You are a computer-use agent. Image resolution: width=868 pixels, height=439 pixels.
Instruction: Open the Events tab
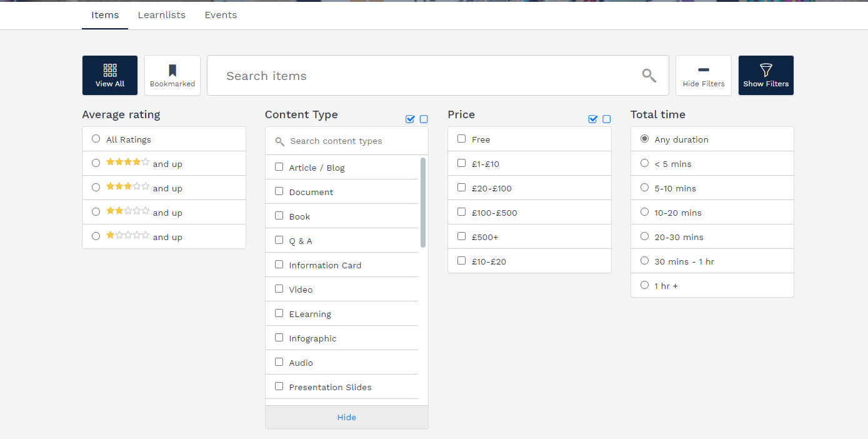221,15
